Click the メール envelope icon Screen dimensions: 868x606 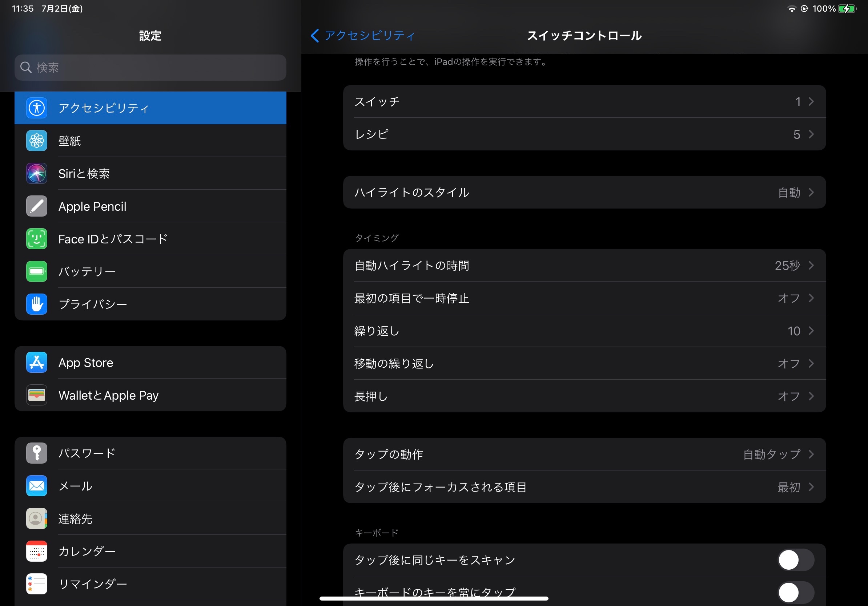(36, 486)
